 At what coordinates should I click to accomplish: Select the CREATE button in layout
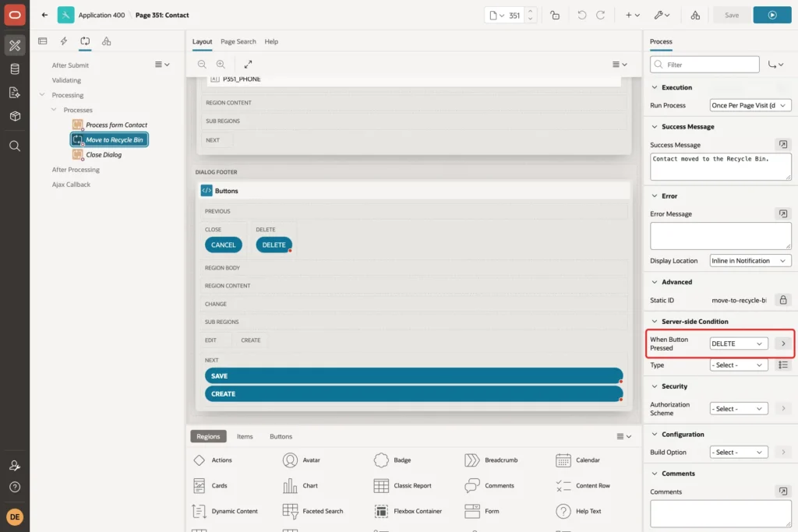pos(414,393)
